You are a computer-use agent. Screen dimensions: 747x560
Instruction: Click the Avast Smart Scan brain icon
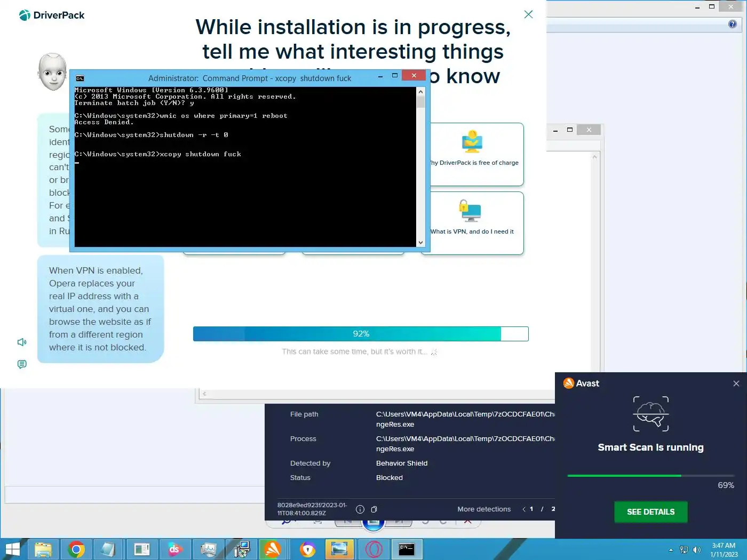(651, 414)
